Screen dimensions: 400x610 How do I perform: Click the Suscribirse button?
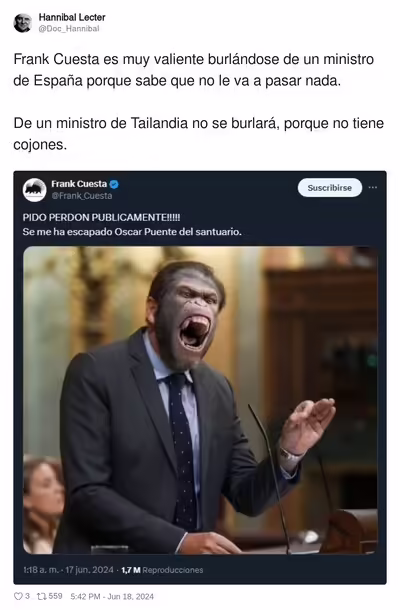pos(330,188)
